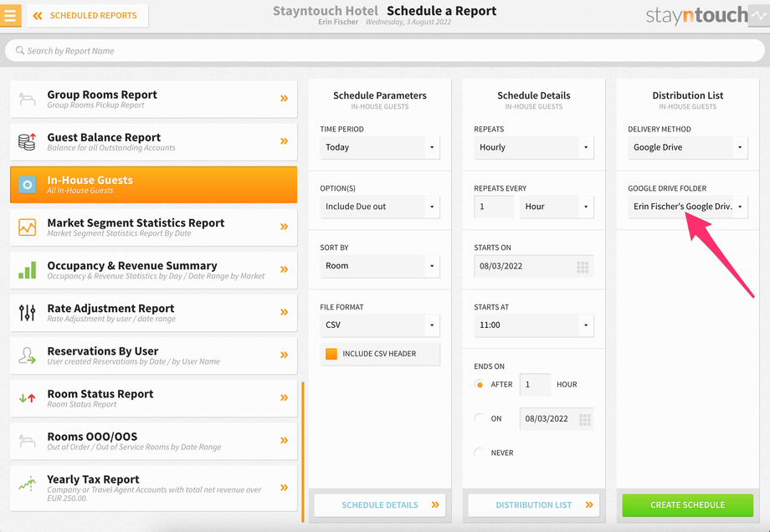
Task: Open the Sort By dropdown showing Room
Action: coord(380,266)
